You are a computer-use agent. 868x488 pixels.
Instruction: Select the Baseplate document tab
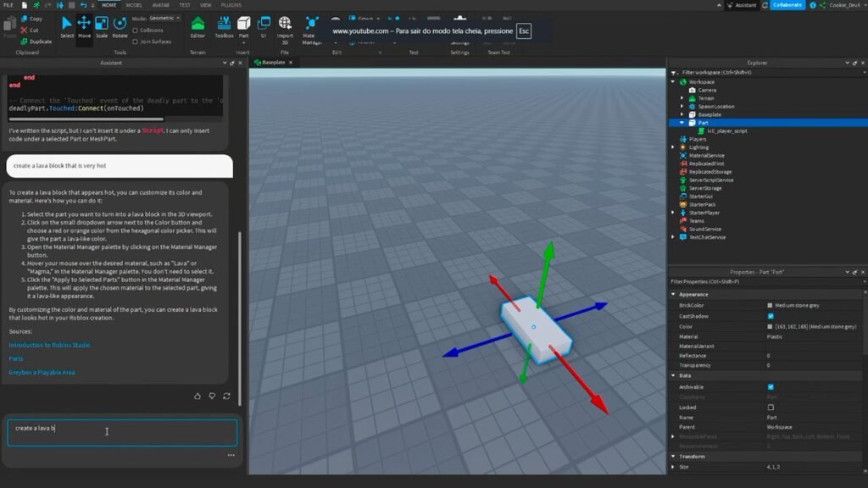pos(274,63)
